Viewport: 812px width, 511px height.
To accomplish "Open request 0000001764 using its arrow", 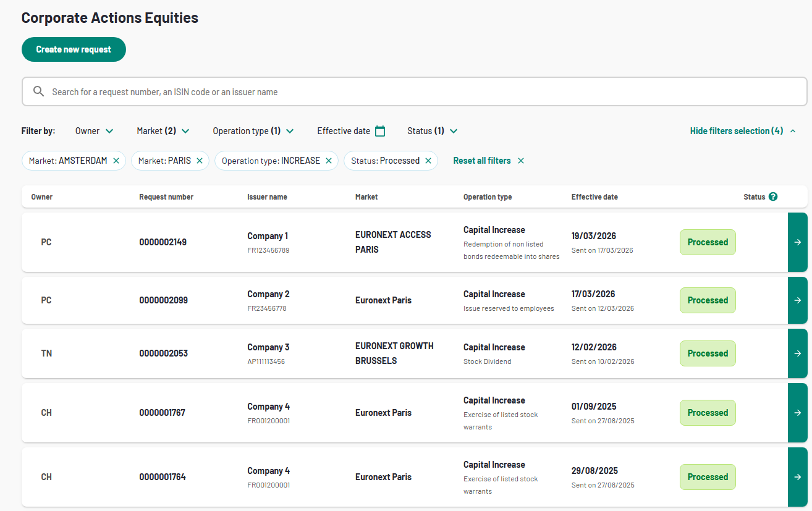I will 797,477.
